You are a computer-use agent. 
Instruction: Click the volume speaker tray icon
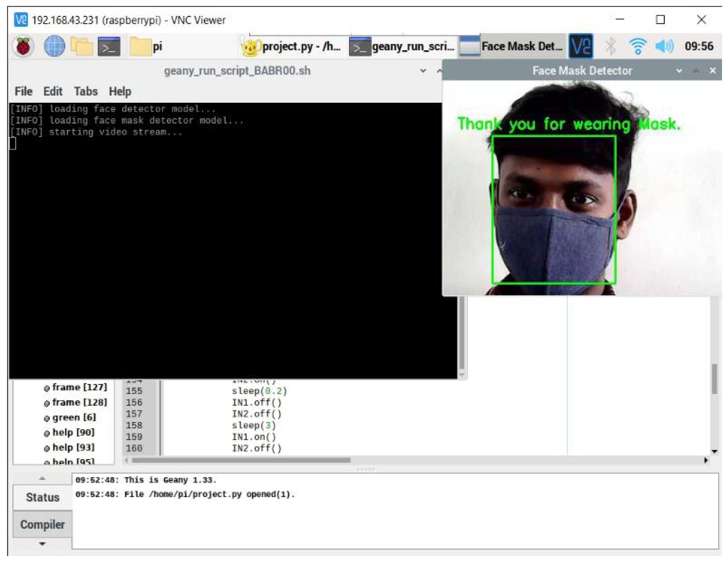pos(664,46)
